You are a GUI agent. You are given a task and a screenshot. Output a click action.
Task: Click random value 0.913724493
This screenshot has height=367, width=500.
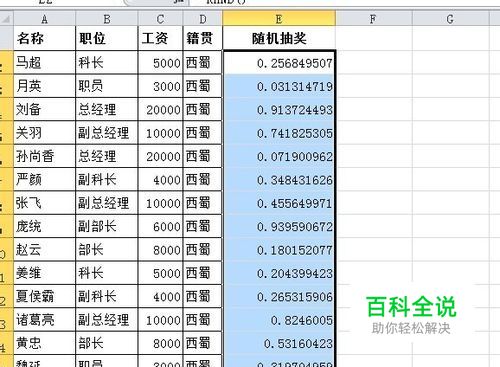(279, 109)
